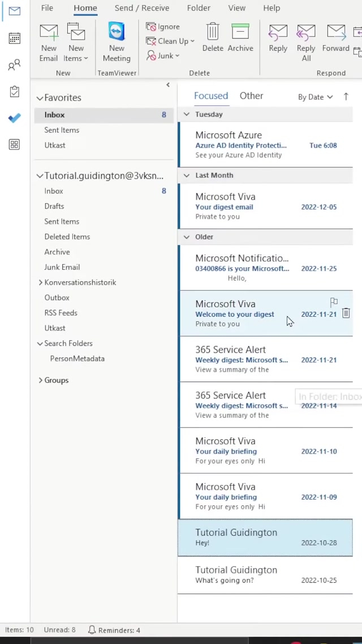Screen dimensions: 362x644
Task: Open the To Do checkmark icon
Action: (15, 118)
